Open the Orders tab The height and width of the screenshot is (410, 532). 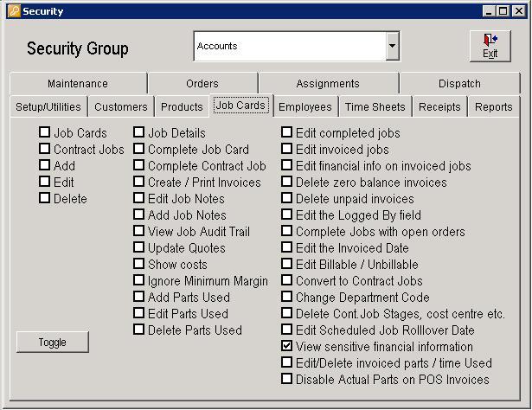point(202,84)
